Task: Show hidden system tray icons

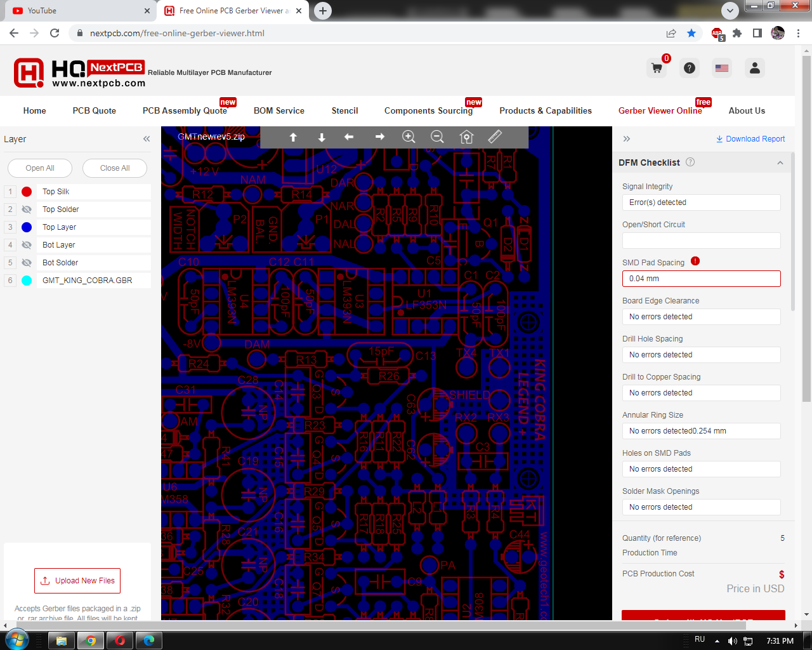Action: point(717,640)
